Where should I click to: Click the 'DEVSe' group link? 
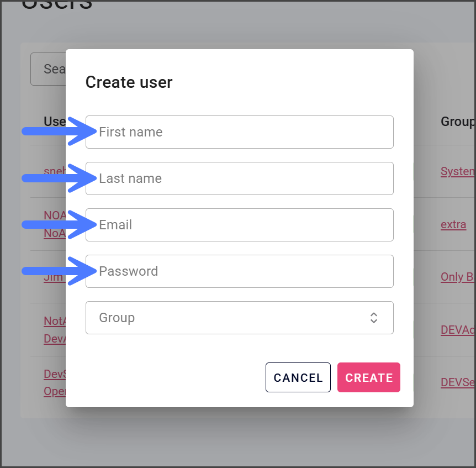[457, 382]
